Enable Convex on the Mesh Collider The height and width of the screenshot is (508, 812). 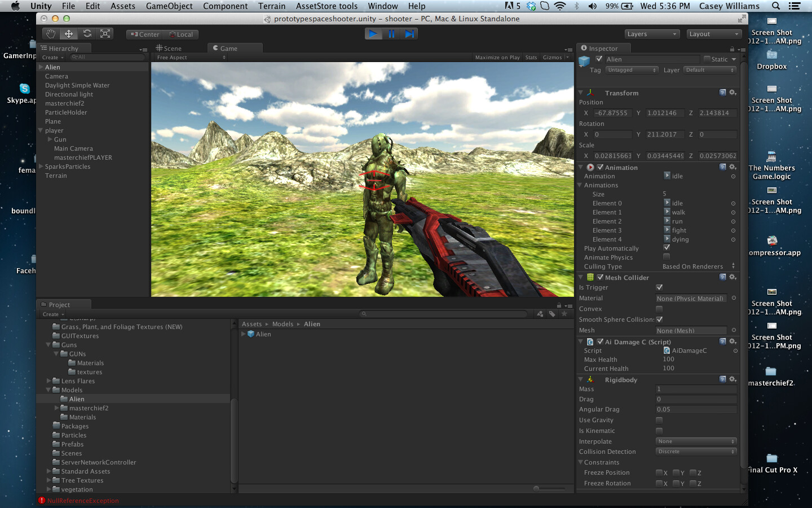pos(659,309)
